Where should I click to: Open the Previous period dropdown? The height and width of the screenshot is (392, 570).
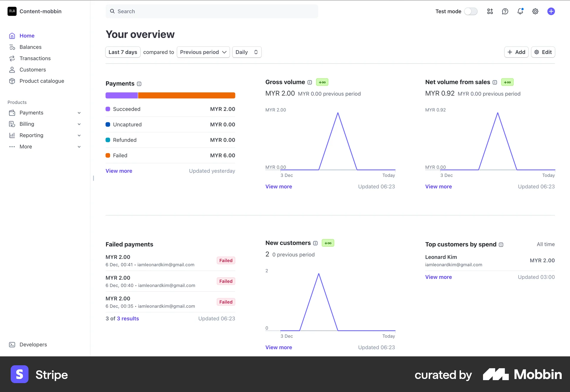pyautogui.click(x=203, y=52)
